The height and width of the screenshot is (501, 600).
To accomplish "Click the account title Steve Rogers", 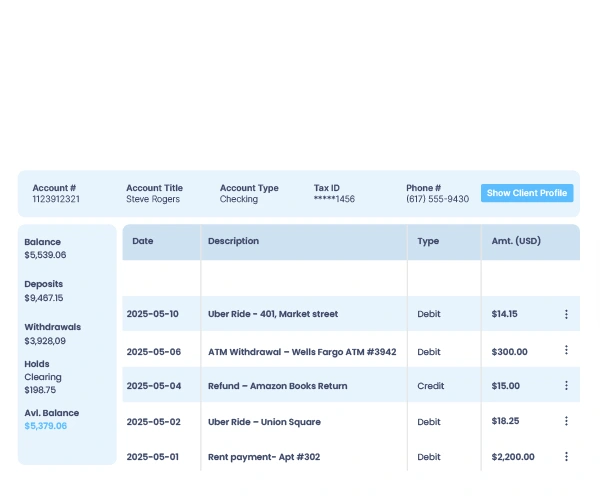I will point(153,199).
